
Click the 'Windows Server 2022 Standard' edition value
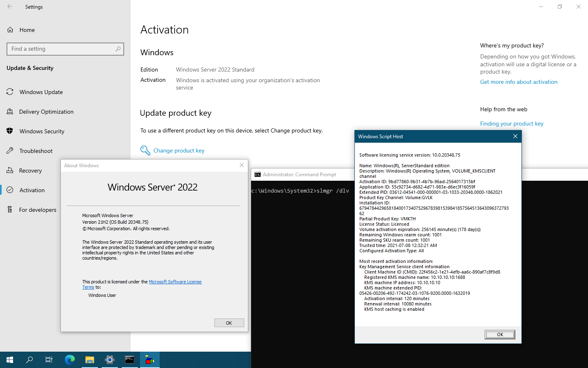[x=215, y=70]
